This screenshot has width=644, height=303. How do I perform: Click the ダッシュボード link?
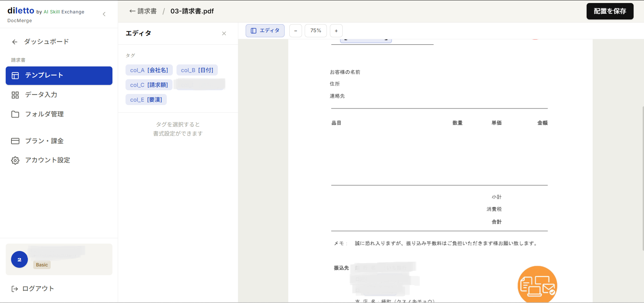coord(46,42)
